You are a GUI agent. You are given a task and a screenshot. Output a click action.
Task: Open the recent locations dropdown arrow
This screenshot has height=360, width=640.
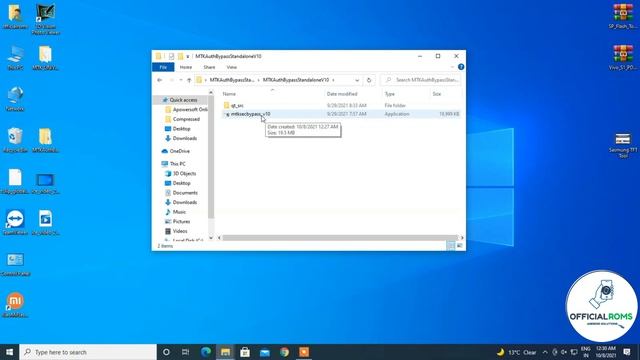click(181, 80)
